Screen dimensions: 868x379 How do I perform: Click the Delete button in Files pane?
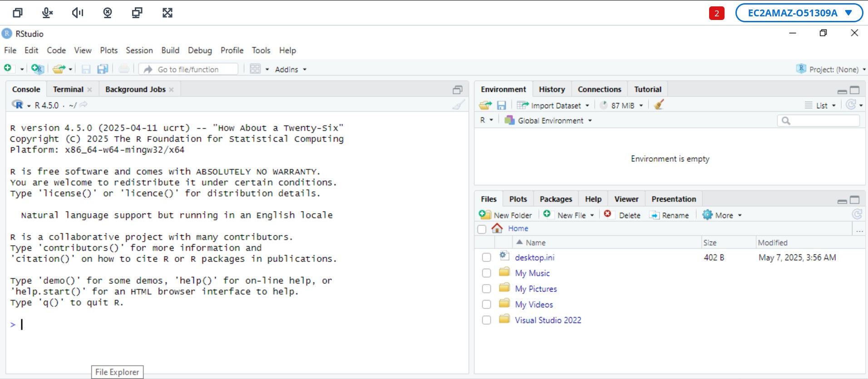point(622,215)
